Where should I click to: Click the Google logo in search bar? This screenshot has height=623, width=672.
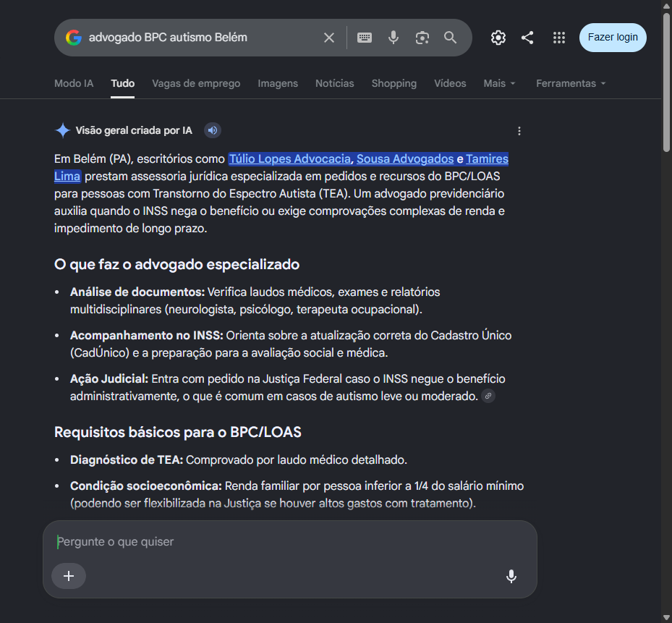[74, 38]
